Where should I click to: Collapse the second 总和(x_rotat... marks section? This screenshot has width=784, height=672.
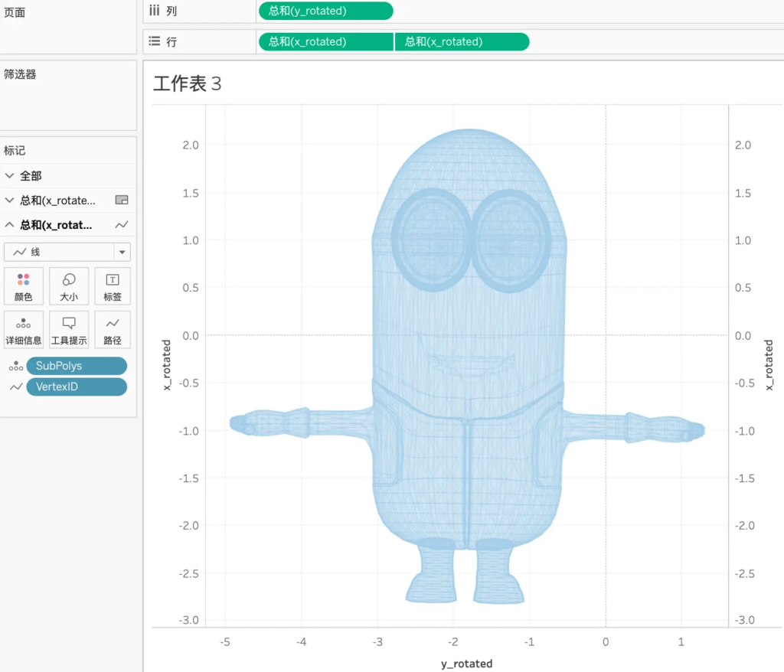click(x=9, y=224)
